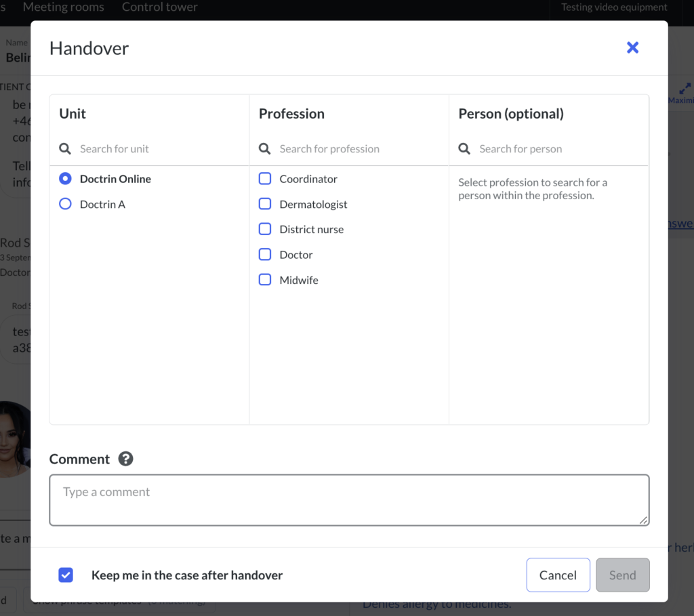Click the magnifier icon in person search
The height and width of the screenshot is (616, 694).
click(464, 148)
